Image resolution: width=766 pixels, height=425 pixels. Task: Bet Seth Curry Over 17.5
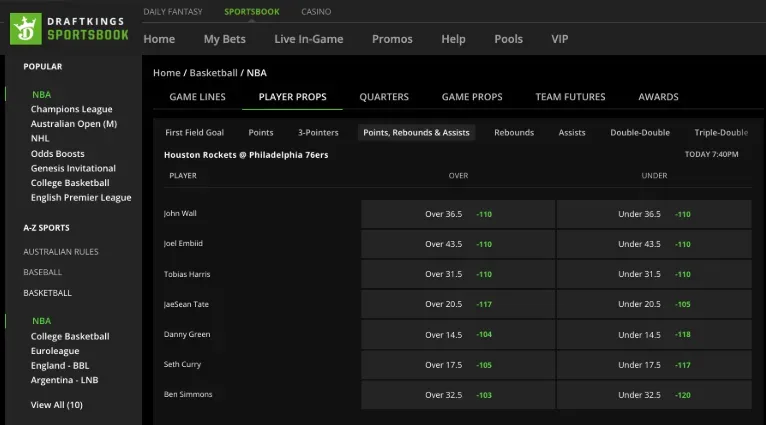(458, 365)
